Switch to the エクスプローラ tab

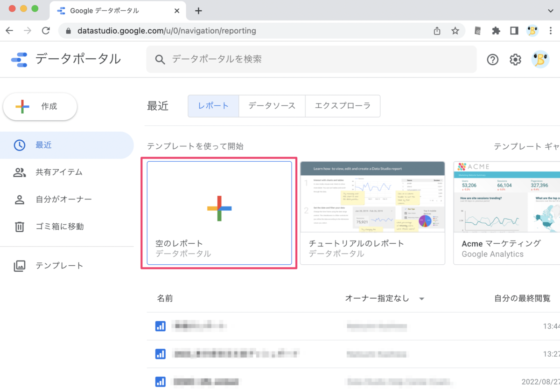click(343, 106)
